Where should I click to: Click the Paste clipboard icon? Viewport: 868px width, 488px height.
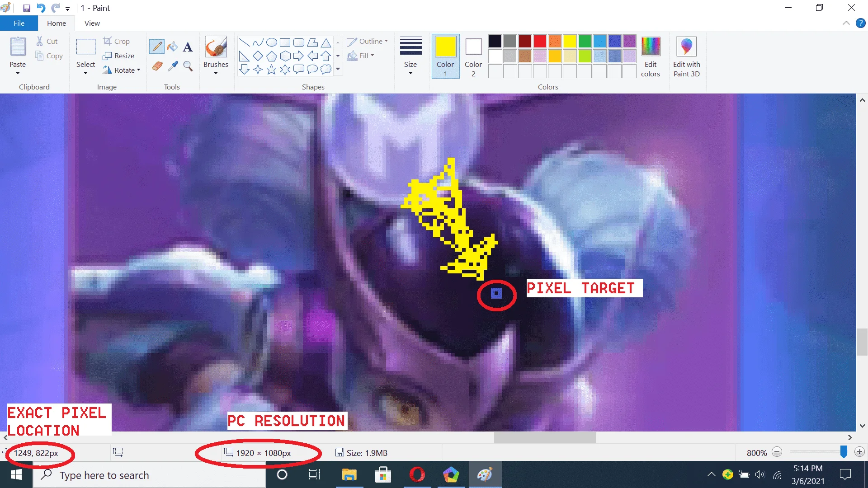[x=18, y=47]
